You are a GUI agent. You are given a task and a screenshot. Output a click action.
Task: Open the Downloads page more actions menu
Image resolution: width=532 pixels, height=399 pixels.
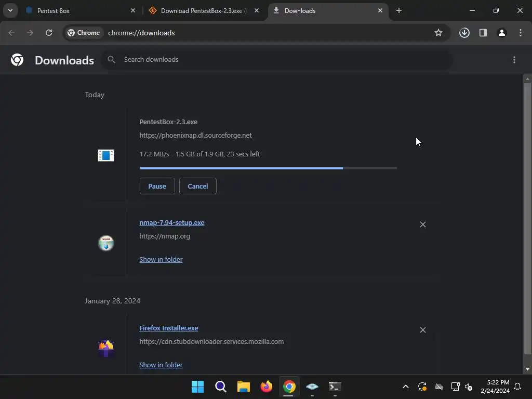(514, 60)
